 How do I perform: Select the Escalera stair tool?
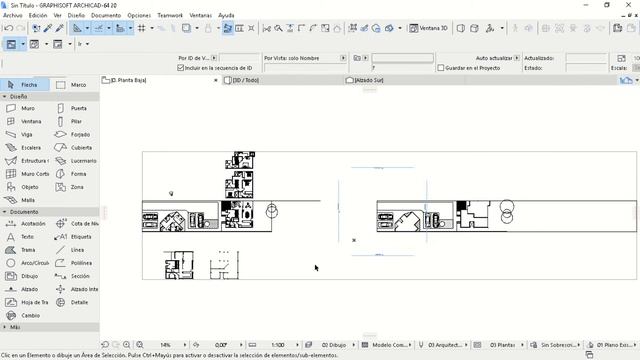[24, 147]
